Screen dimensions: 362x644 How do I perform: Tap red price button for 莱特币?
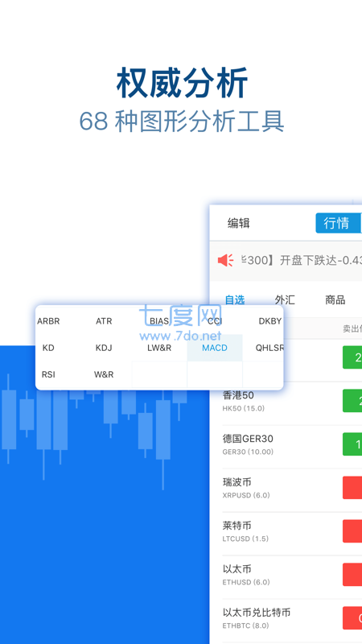(352, 531)
